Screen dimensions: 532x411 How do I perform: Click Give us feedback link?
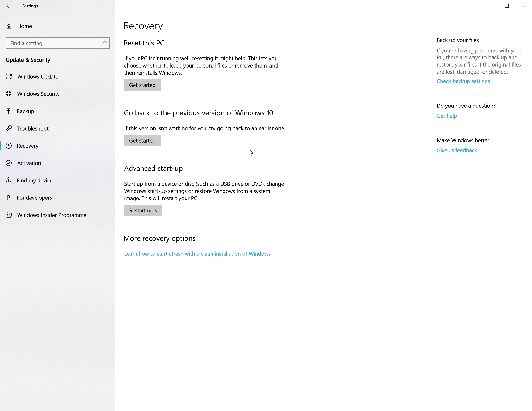coord(457,150)
